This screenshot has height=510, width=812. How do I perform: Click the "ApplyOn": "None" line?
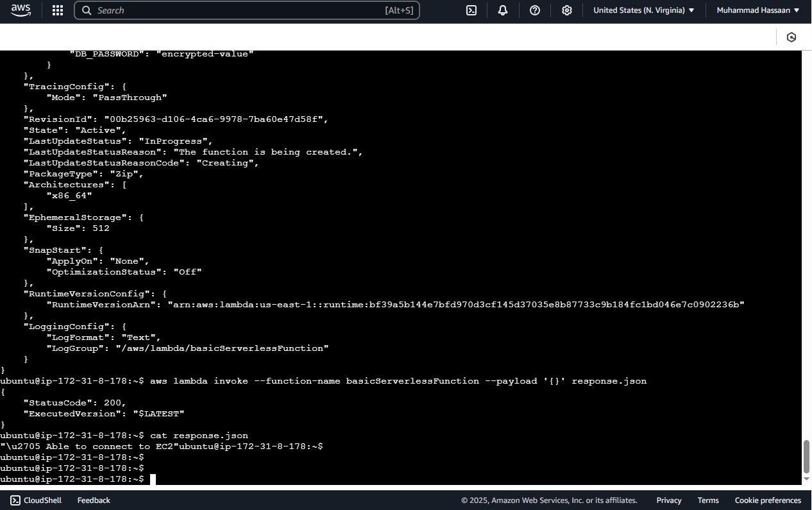(98, 261)
